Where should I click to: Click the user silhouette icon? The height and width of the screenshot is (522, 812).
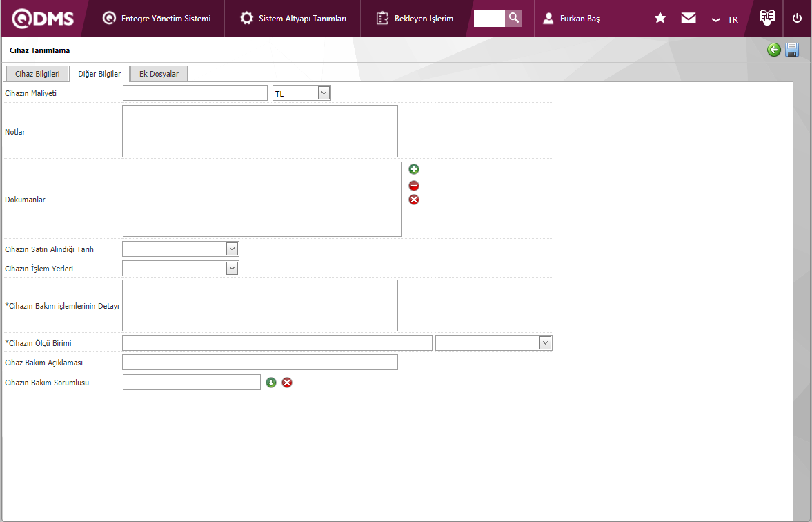(548, 19)
